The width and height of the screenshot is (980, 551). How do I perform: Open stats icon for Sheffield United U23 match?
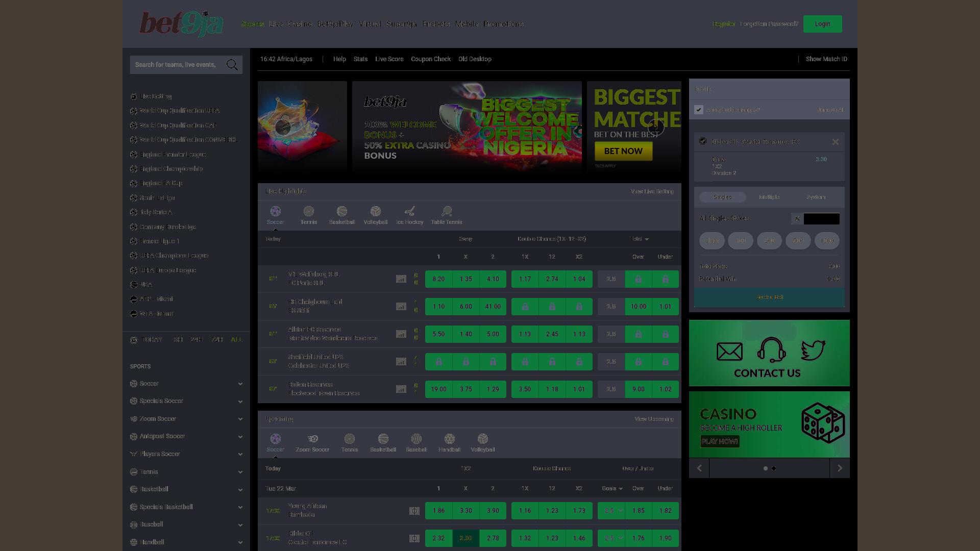401,362
